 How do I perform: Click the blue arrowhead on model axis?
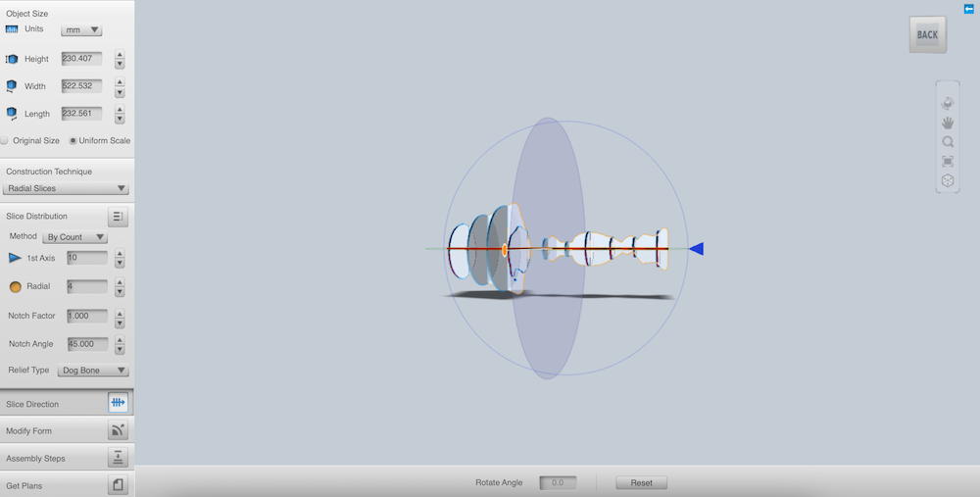696,249
